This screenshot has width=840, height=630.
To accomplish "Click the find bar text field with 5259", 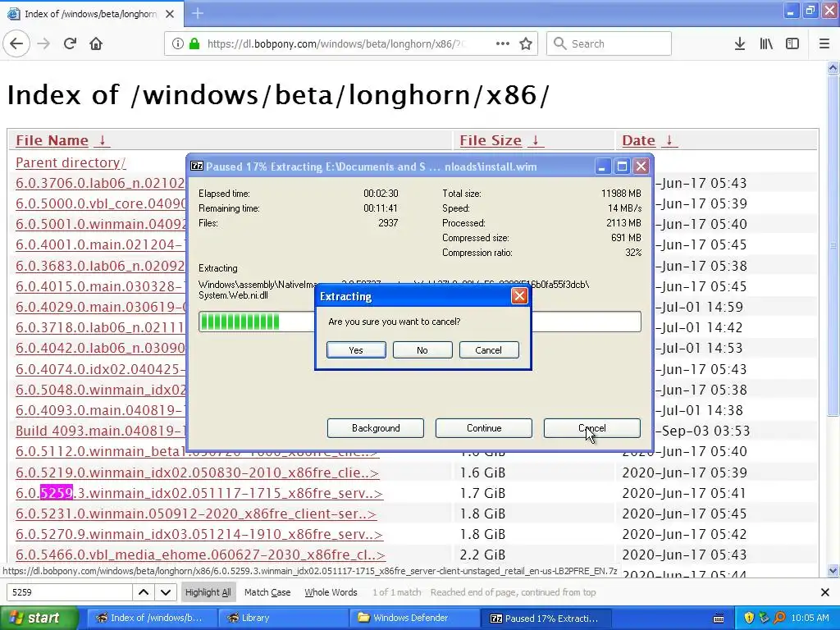I will [70, 592].
